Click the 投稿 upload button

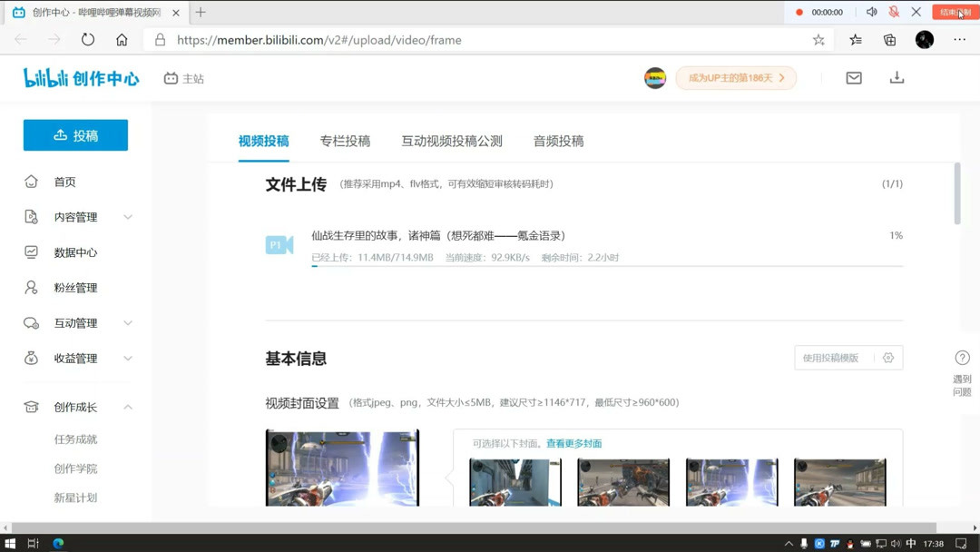point(75,134)
